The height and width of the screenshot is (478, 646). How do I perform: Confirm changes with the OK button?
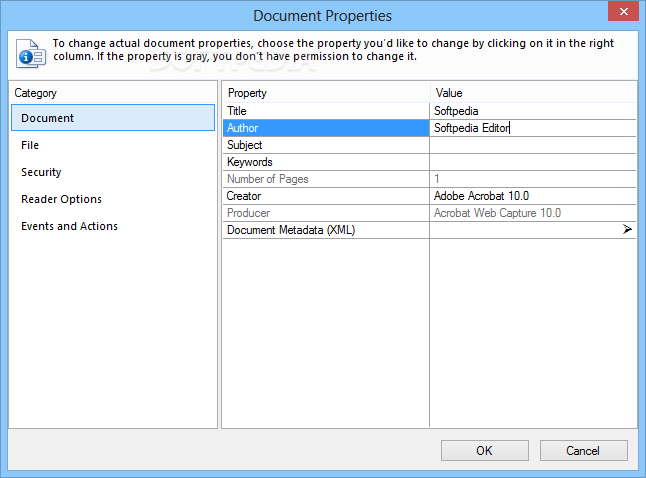(484, 450)
